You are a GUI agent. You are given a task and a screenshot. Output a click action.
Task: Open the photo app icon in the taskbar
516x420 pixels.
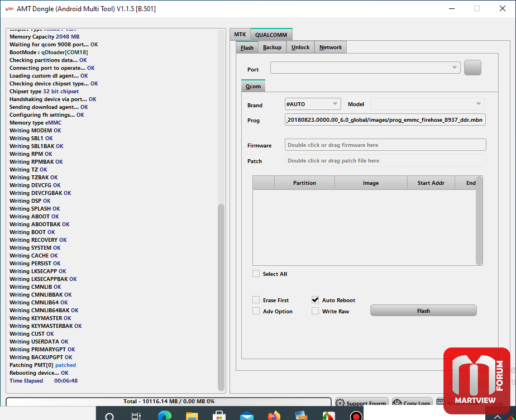click(x=301, y=416)
